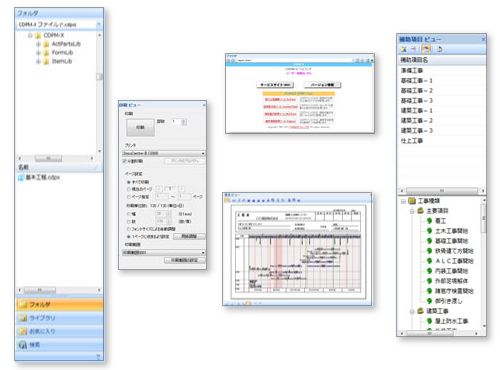Click the folder tree horizontal scrollbar thumb
This screenshot has width=500, height=370.
pos(48,158)
